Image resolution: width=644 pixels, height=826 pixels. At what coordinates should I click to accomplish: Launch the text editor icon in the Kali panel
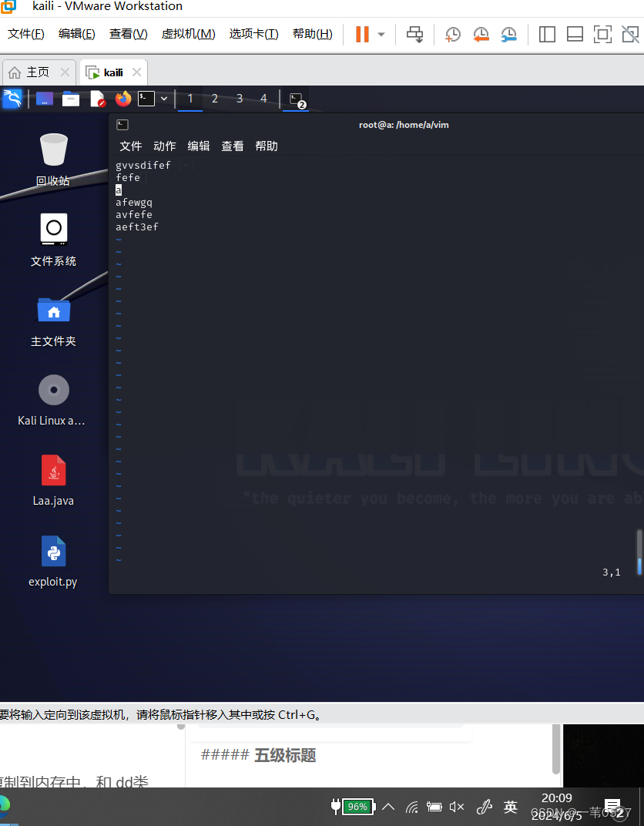click(x=97, y=99)
